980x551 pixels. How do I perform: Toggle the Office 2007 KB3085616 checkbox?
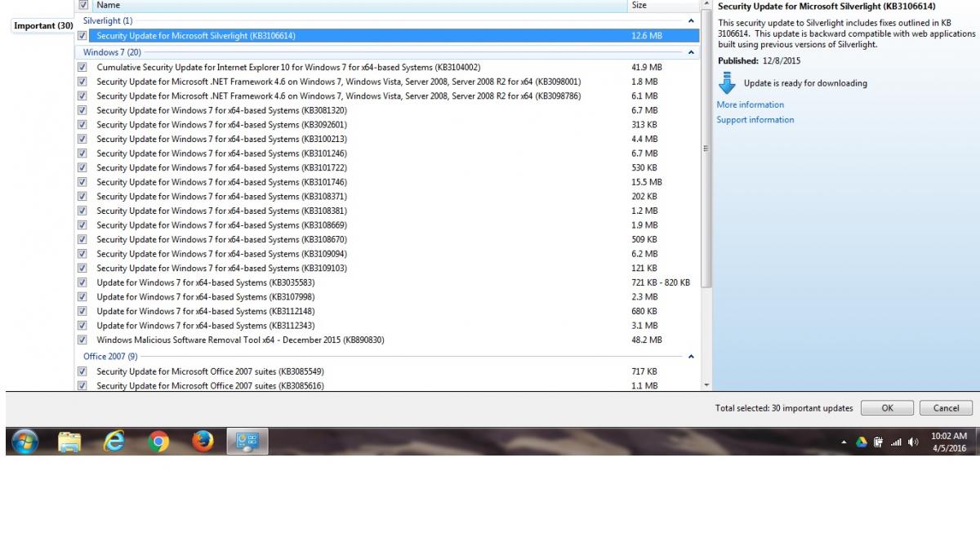click(x=82, y=385)
